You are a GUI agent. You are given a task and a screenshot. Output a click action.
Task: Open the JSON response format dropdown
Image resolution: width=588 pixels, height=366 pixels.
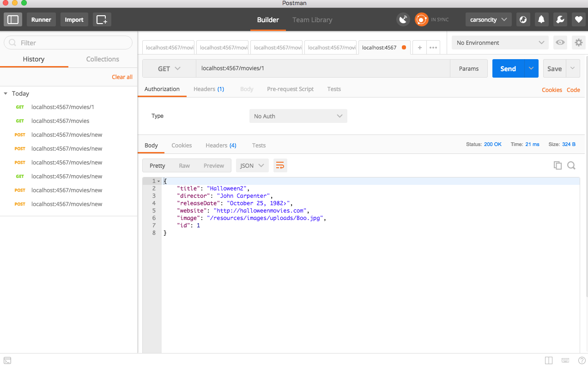pos(252,165)
